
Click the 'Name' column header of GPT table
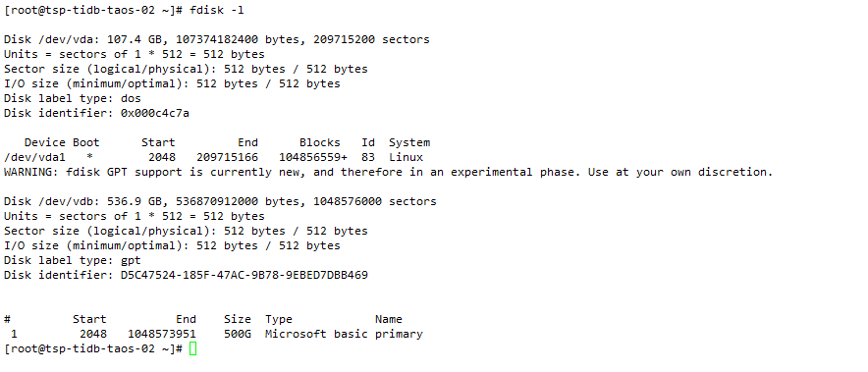pos(389,319)
